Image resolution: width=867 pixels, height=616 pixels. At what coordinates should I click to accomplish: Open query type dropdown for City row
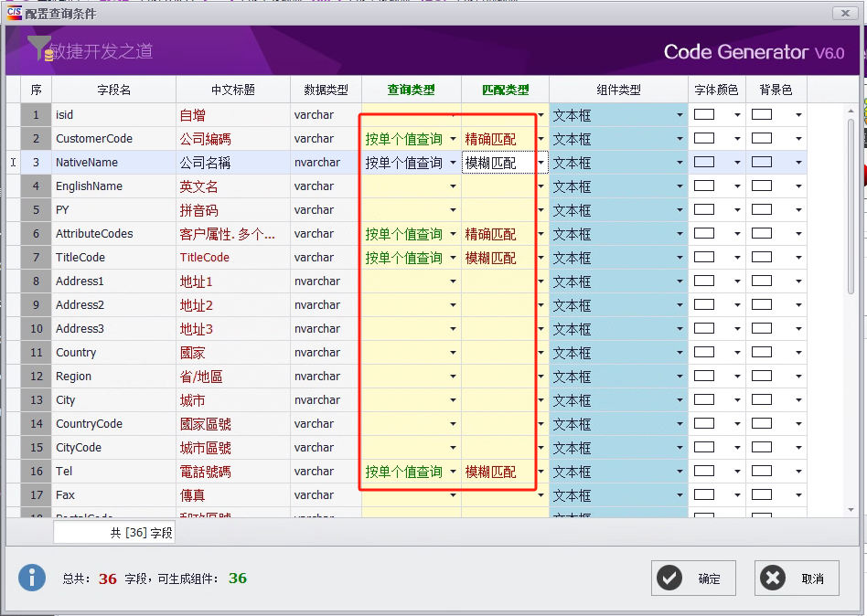[x=453, y=400]
